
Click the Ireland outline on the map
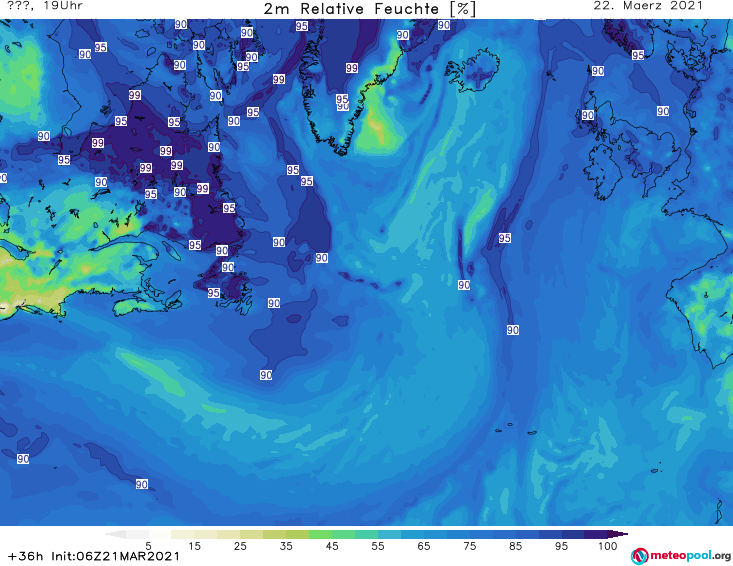pyautogui.click(x=604, y=172)
